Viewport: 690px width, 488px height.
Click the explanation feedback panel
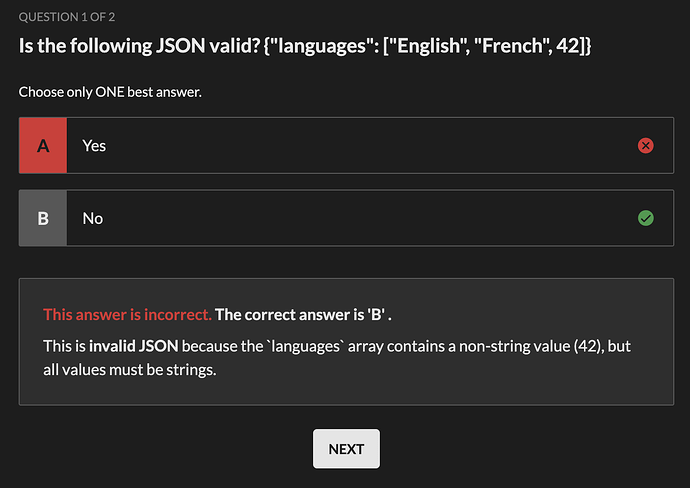click(346, 342)
